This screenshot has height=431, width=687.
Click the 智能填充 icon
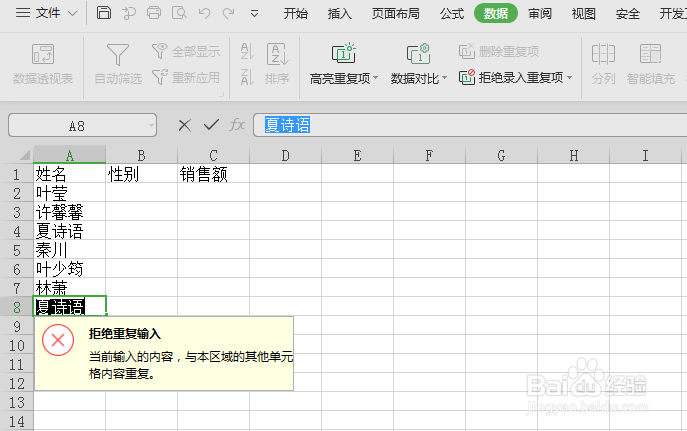(x=650, y=54)
